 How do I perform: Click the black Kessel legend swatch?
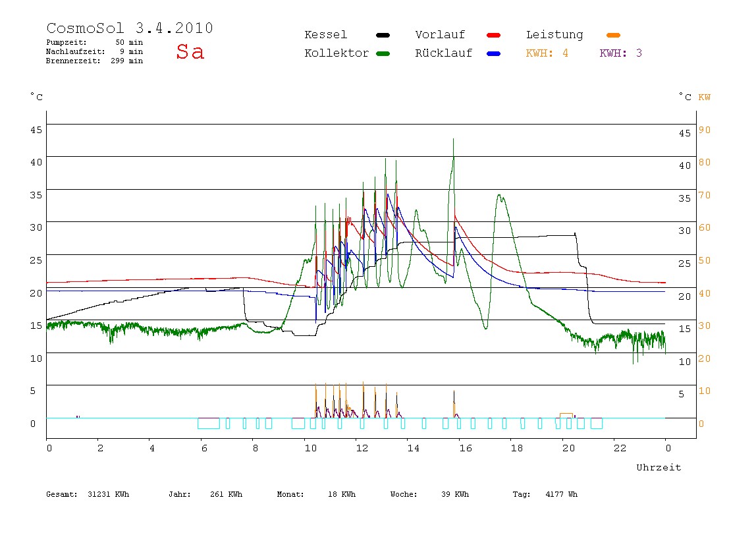point(383,35)
